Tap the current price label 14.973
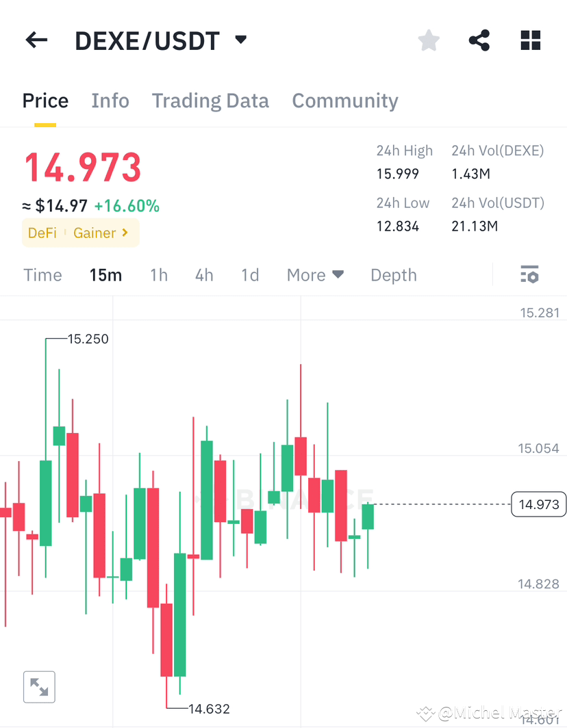Viewport: 567px width, 728px height. coord(538,504)
